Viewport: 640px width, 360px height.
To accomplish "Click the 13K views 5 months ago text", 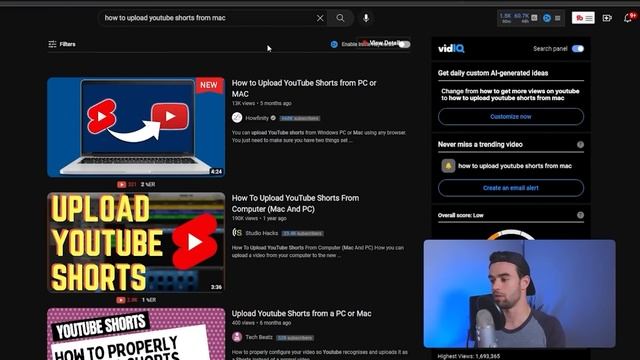I will point(262,103).
